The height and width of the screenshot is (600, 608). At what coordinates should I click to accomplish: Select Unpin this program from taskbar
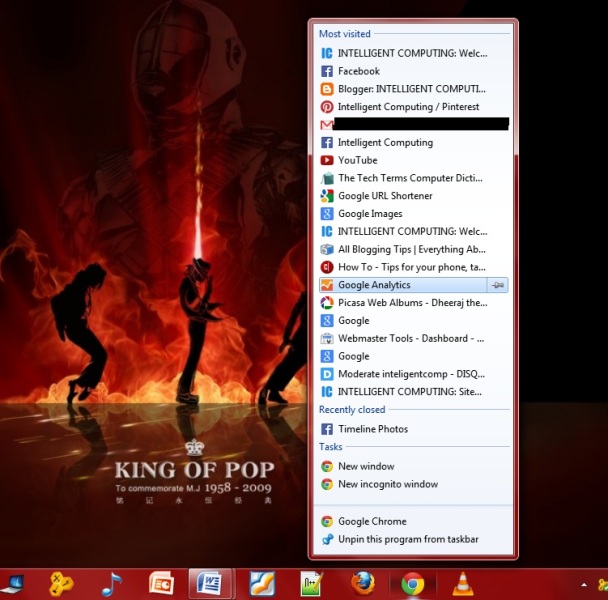414,539
